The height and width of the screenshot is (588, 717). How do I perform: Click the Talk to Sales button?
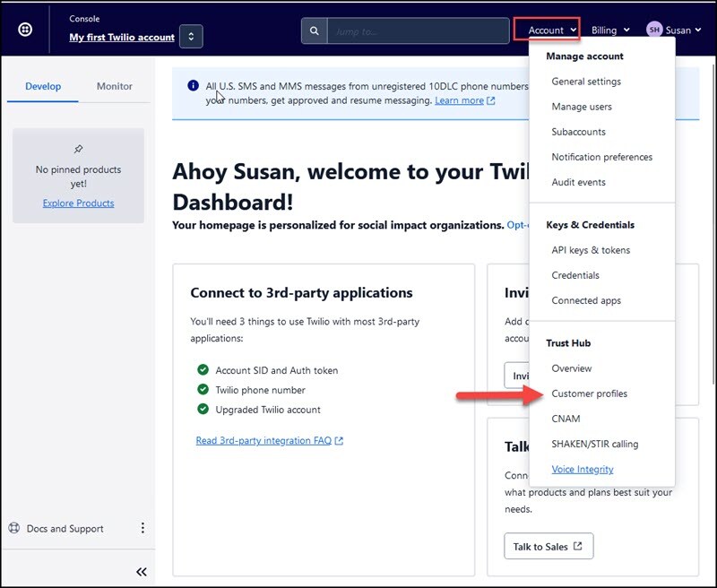click(549, 546)
